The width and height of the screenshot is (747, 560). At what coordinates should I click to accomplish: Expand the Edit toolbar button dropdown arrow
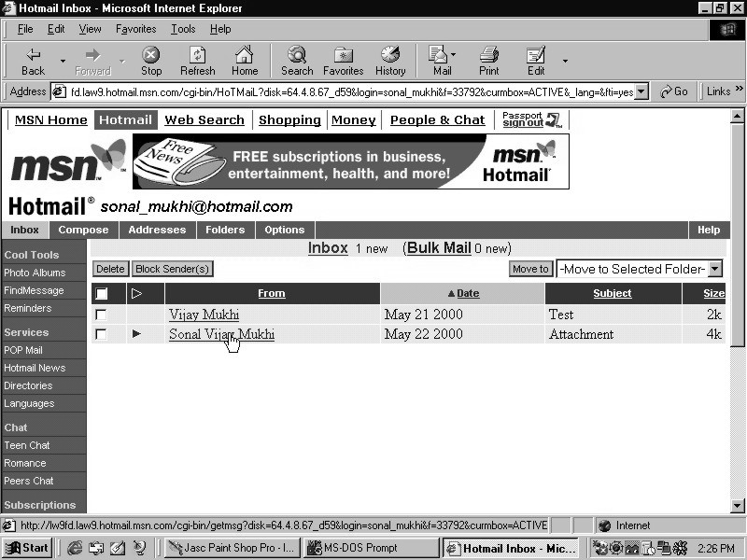coord(564,62)
